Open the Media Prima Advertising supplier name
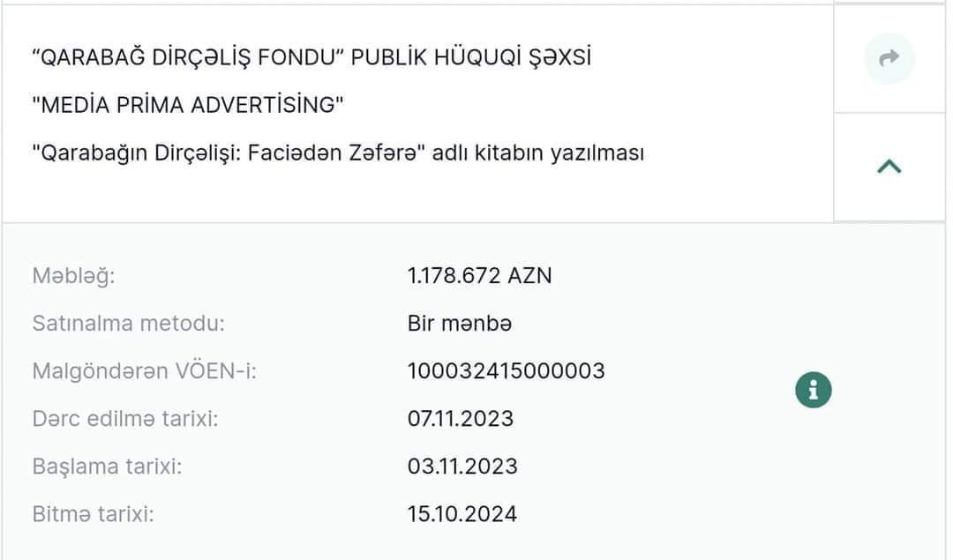 pyautogui.click(x=187, y=105)
